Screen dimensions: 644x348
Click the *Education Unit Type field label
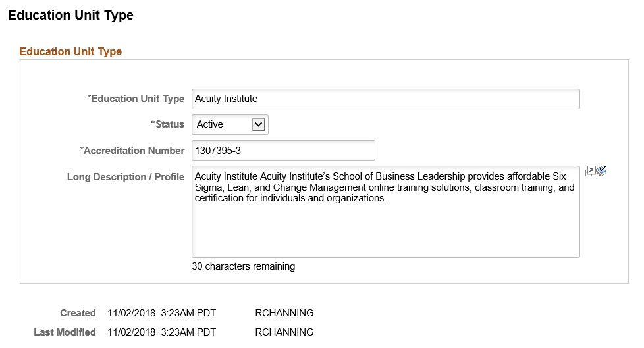click(136, 99)
